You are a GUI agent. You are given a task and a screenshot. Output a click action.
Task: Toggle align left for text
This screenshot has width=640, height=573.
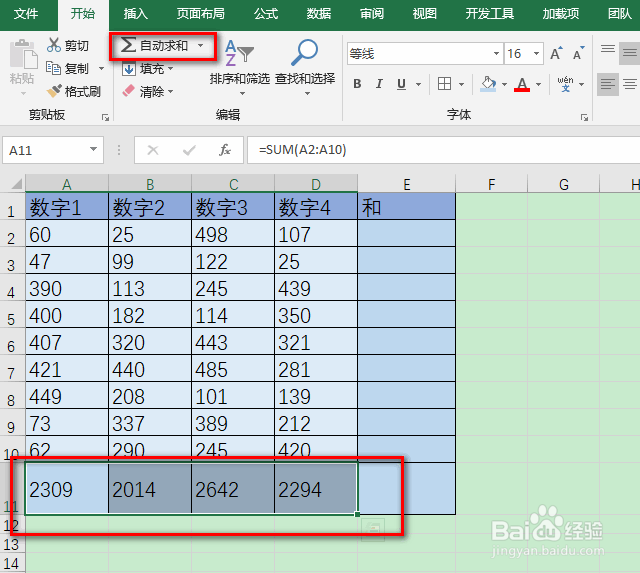(x=608, y=84)
